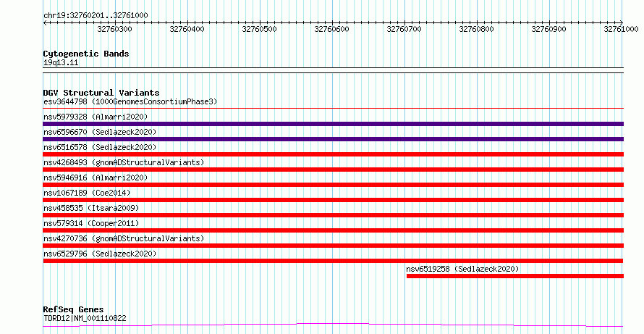Image resolution: width=644 pixels, height=334 pixels.
Task: Select variant label nsv4268493 (gnomADStructuralVariants)
Action: (x=124, y=162)
